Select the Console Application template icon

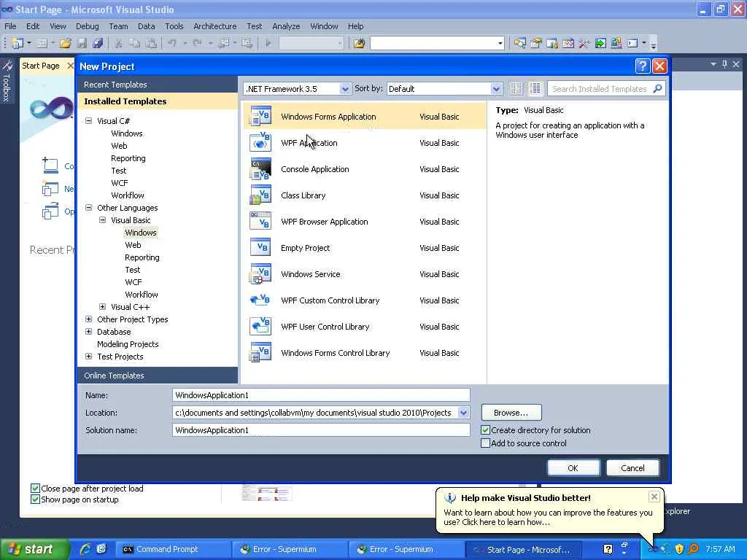pyautogui.click(x=260, y=168)
